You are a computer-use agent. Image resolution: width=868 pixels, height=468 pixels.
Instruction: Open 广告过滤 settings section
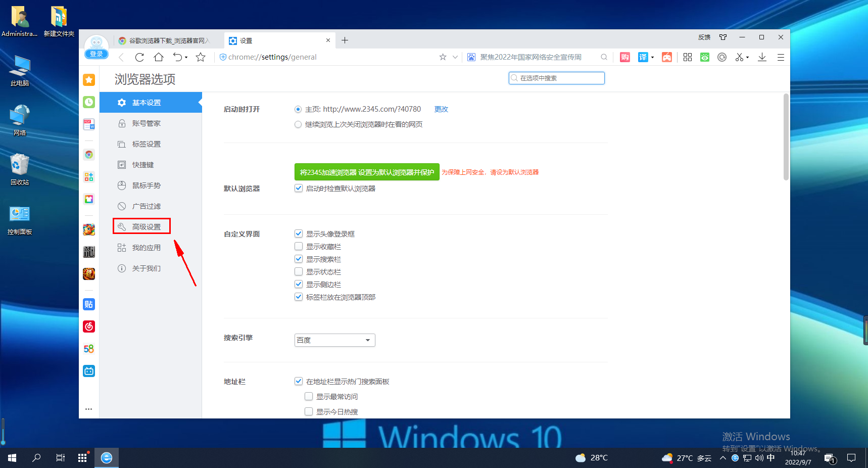[x=151, y=206]
